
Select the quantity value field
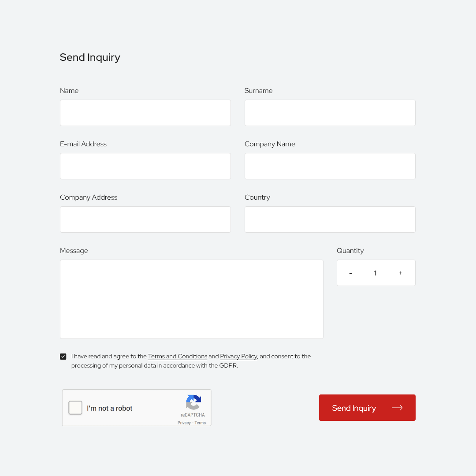(375, 273)
